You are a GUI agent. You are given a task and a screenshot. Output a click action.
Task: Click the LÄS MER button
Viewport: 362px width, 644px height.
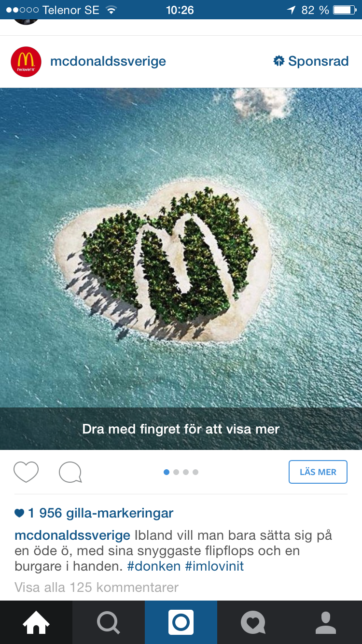(318, 472)
